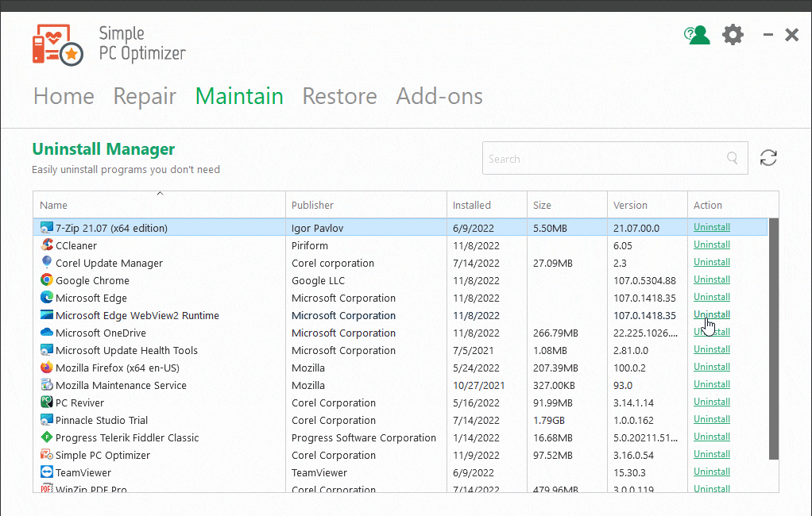Click the Google Chrome icon
The height and width of the screenshot is (516, 812).
click(x=47, y=280)
